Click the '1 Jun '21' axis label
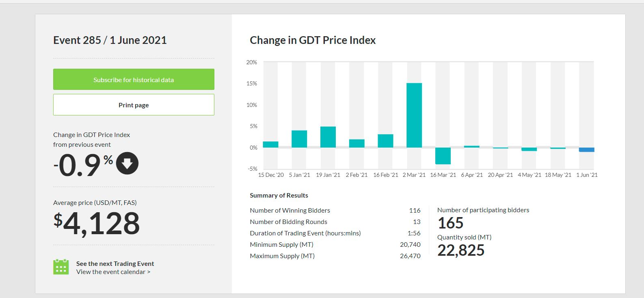This screenshot has width=644, height=298. (587, 175)
